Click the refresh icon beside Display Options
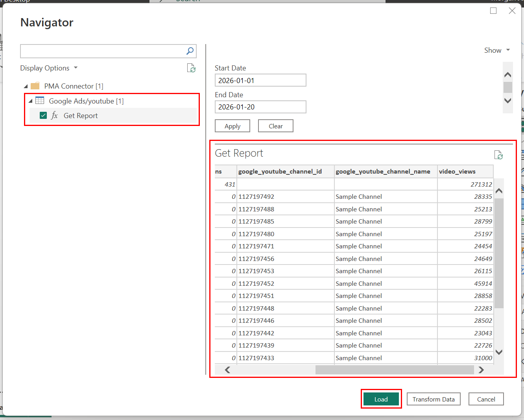 click(x=191, y=68)
